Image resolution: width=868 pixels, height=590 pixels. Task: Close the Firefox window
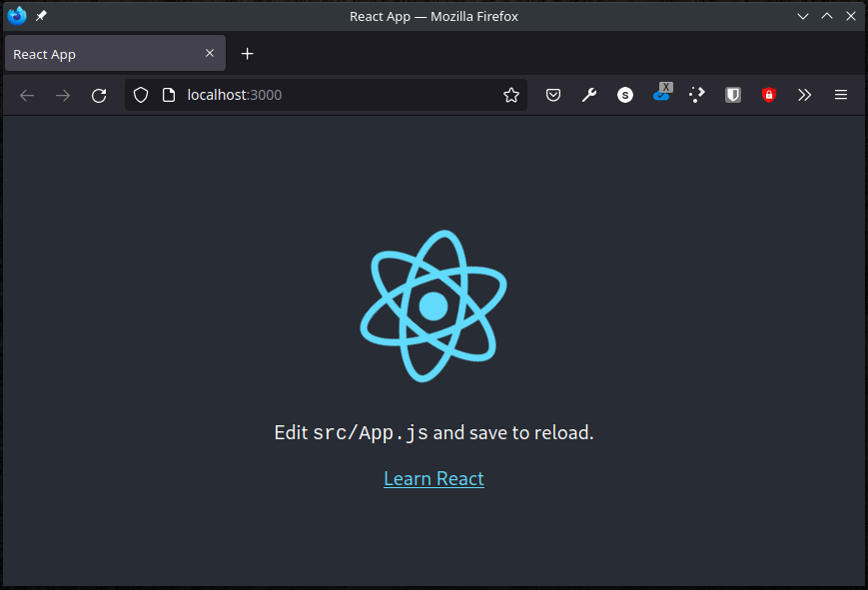pyautogui.click(x=851, y=16)
